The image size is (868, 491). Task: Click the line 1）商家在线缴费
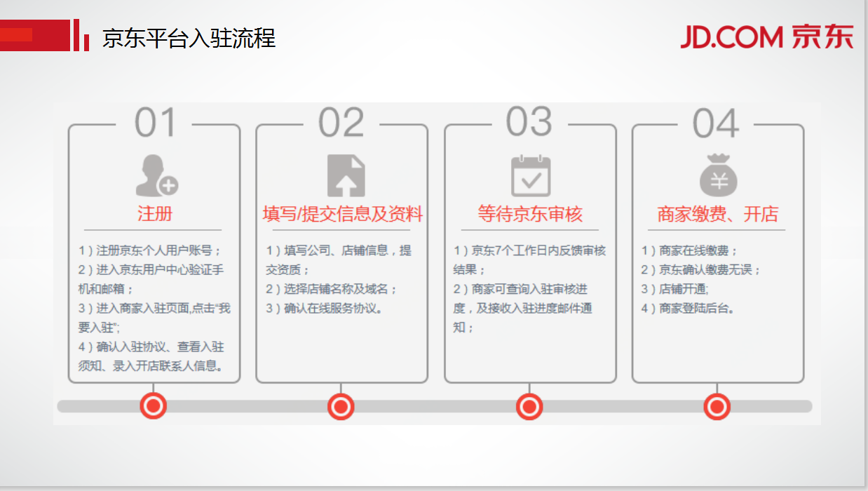689,250
